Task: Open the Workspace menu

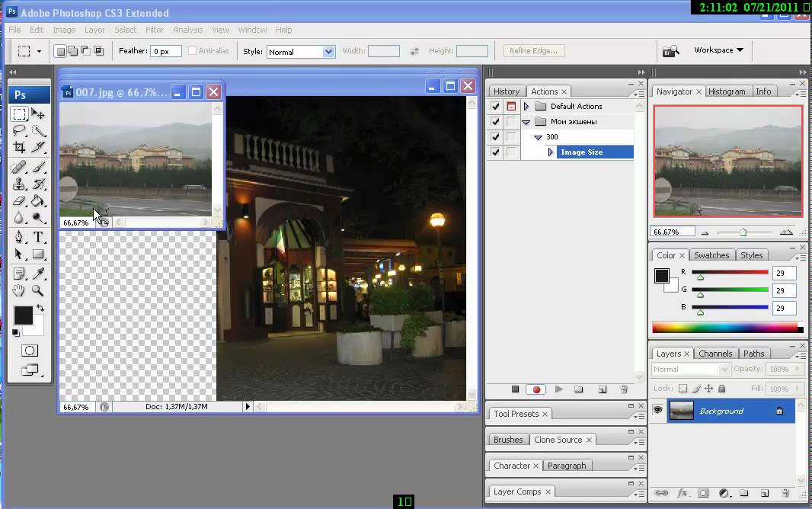Action: tap(719, 50)
